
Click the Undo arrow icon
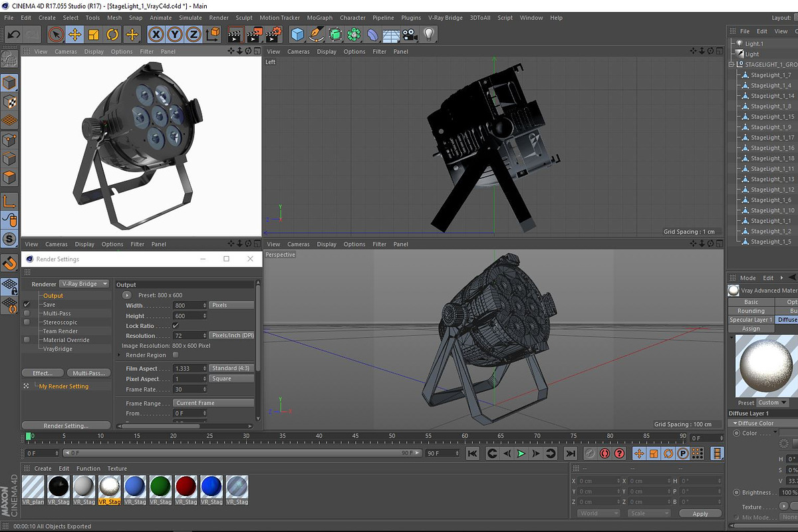coord(13,35)
